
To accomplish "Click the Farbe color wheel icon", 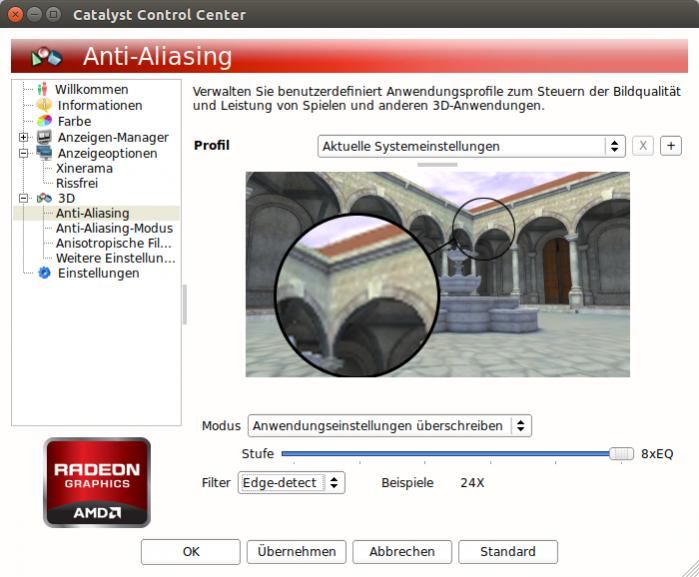I will pyautogui.click(x=44, y=121).
